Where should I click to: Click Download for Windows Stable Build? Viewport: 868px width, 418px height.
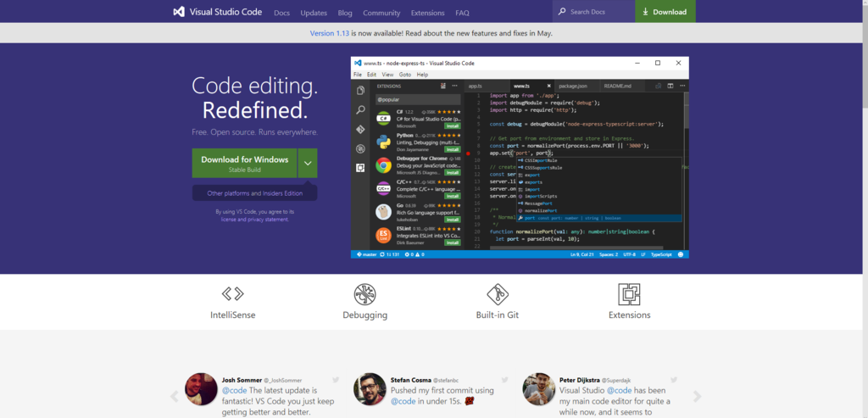tap(245, 164)
